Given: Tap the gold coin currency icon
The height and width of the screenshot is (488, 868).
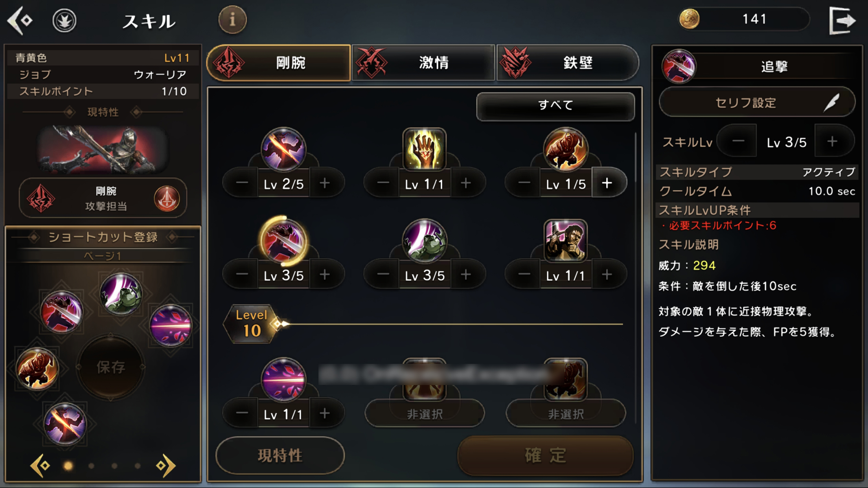Looking at the screenshot, I should point(689,19).
